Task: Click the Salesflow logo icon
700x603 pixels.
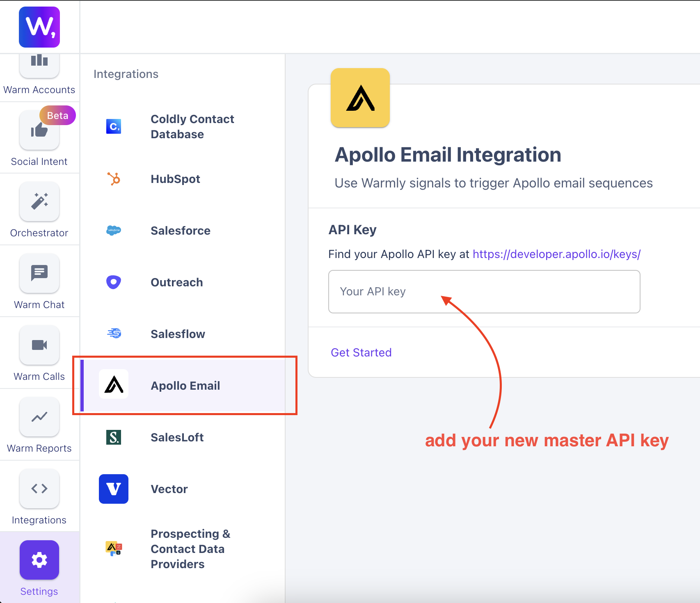Action: click(114, 333)
